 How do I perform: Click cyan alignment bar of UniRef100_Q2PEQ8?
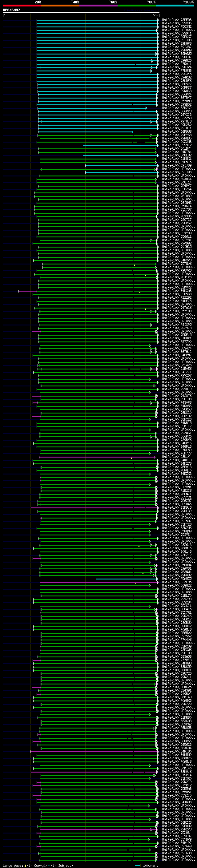[x=98, y=20]
